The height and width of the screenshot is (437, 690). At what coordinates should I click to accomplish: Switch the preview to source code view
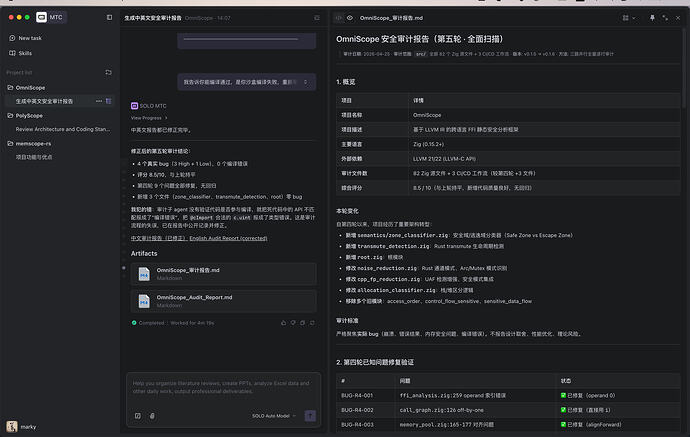pos(339,18)
